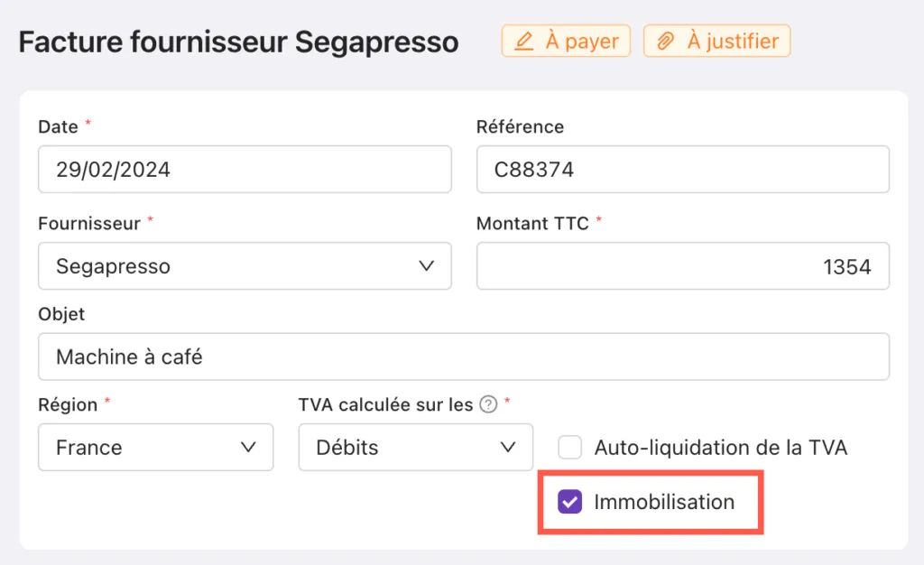Image resolution: width=924 pixels, height=565 pixels.
Task: Click the Débits dropdown chevron arrow
Action: tap(508, 447)
